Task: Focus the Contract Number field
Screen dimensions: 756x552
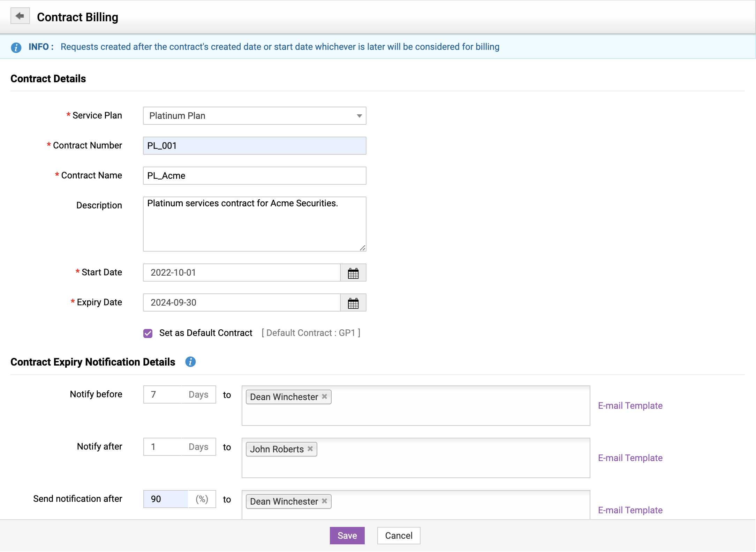Action: click(x=254, y=146)
